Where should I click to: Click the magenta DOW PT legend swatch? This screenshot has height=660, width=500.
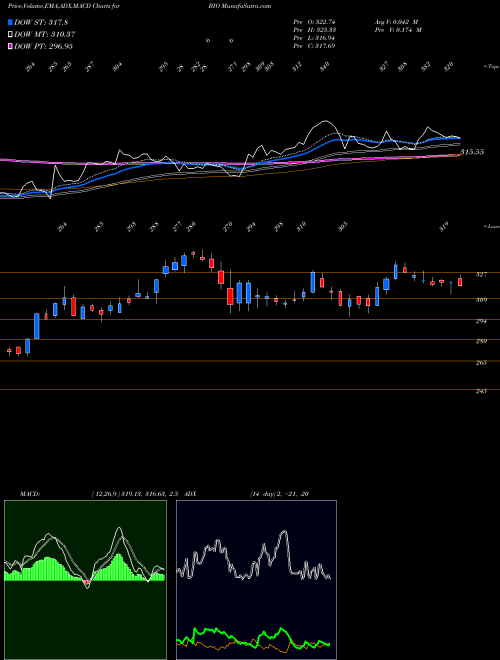(x=10, y=46)
